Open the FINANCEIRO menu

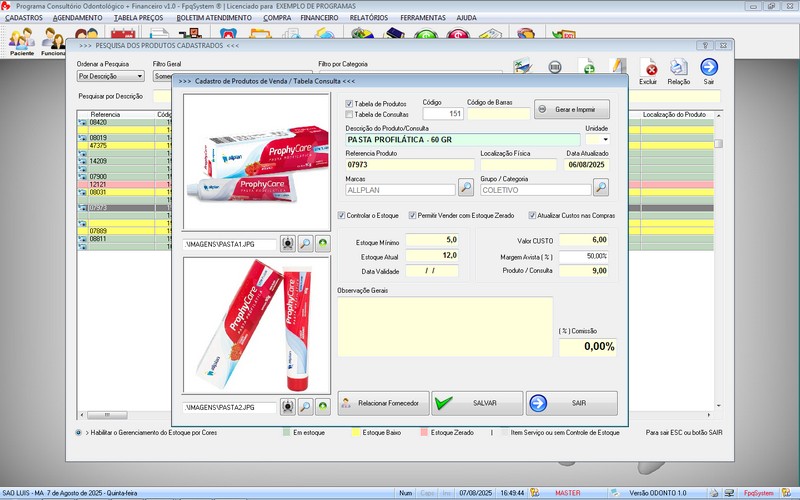click(319, 18)
